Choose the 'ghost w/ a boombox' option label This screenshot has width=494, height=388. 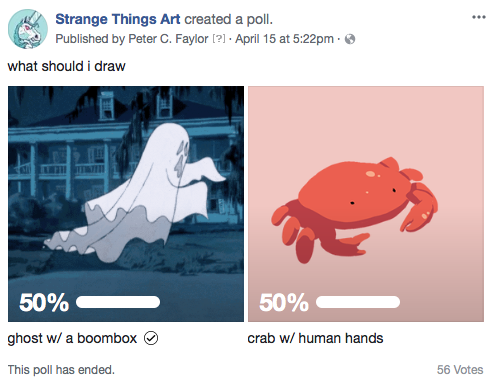(72, 338)
